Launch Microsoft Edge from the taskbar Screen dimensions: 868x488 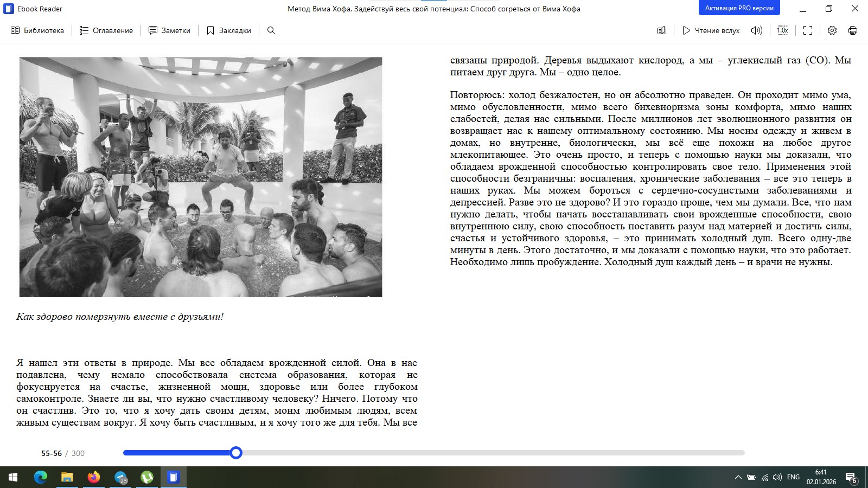coord(41,477)
